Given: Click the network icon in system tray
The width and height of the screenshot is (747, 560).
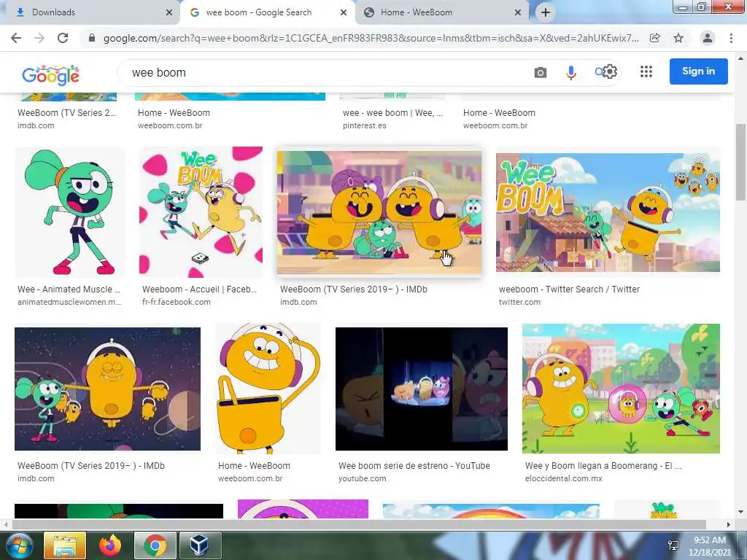Looking at the screenshot, I should coord(673,545).
